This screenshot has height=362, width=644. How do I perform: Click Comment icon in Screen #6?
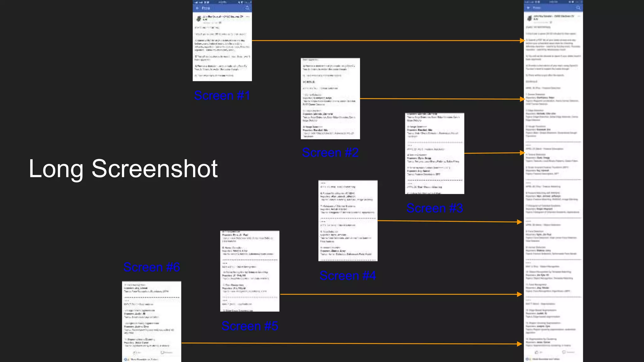pos(162,353)
